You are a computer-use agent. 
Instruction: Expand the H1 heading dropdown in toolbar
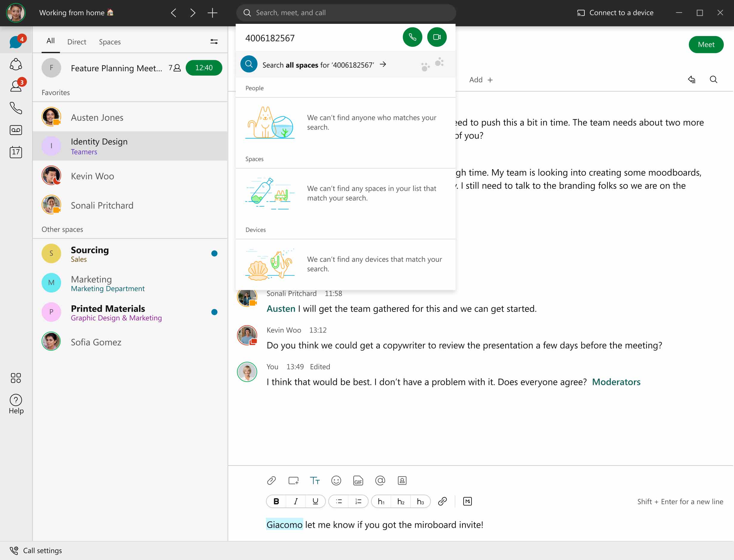[381, 501]
